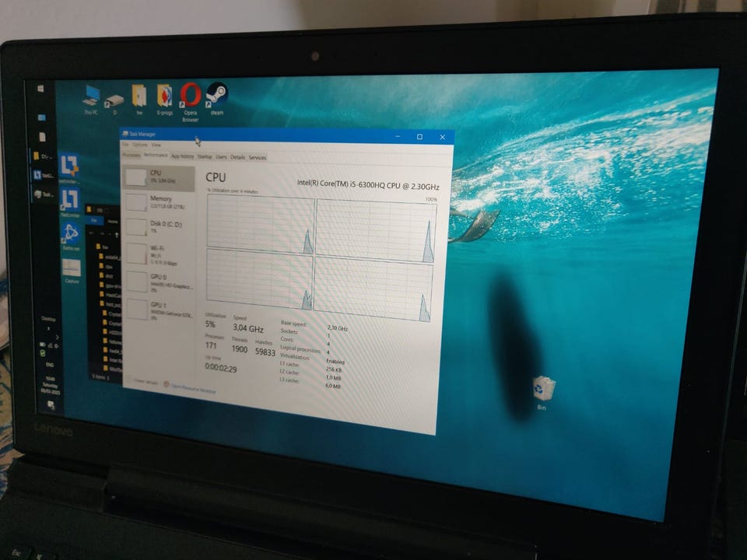Show hidden tray icons chevron
Viewport: 747px width, 560px height.
(x=57, y=337)
